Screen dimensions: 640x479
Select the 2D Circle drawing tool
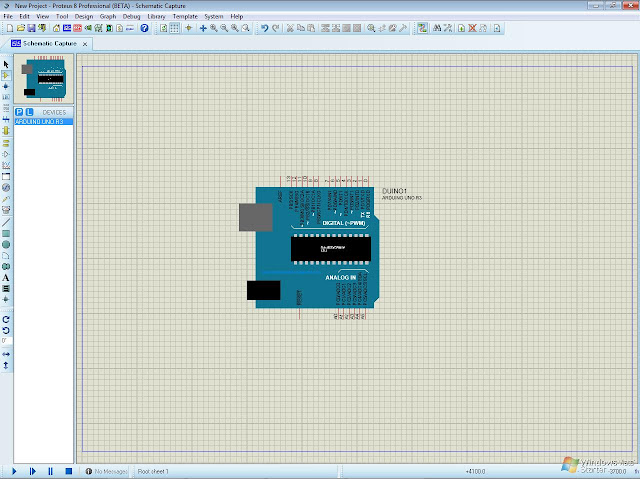coord(6,244)
